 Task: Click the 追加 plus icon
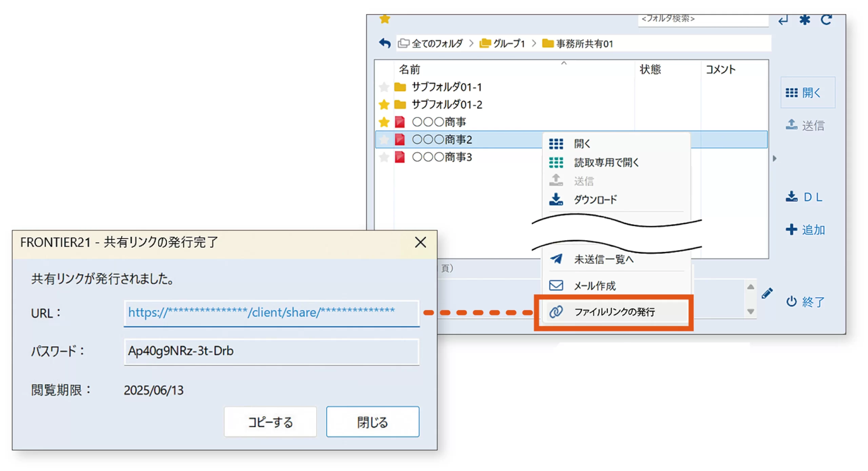click(x=792, y=229)
